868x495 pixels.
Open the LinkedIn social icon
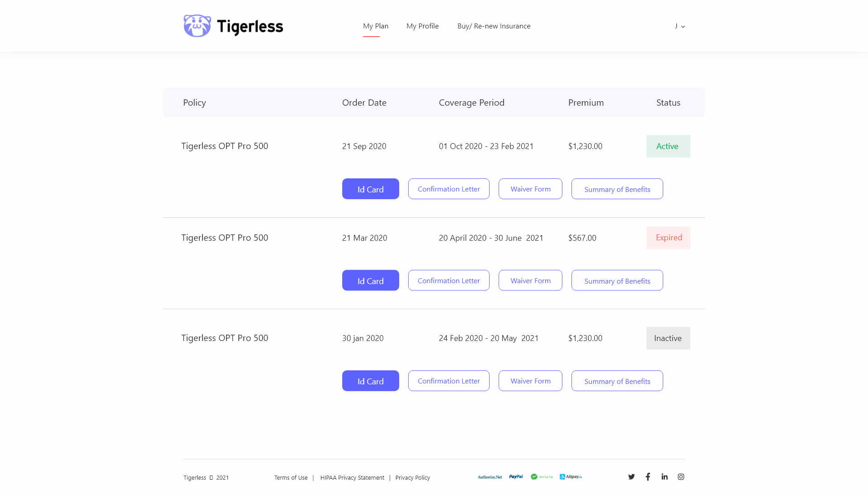(664, 477)
